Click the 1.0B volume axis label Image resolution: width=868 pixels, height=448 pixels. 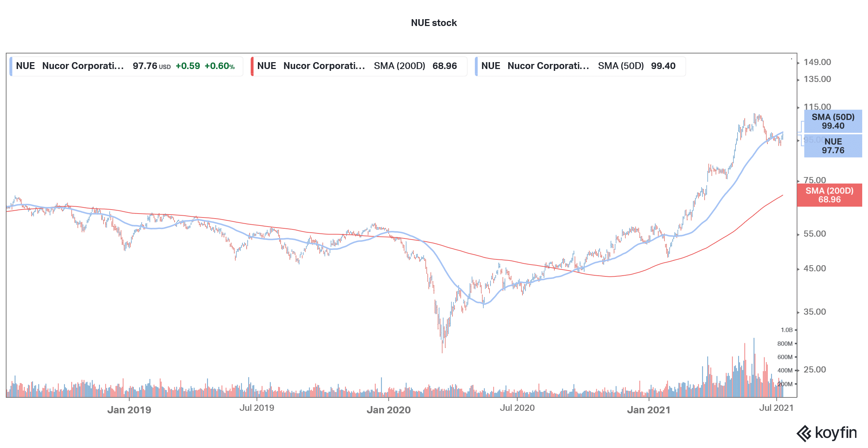[x=787, y=330]
